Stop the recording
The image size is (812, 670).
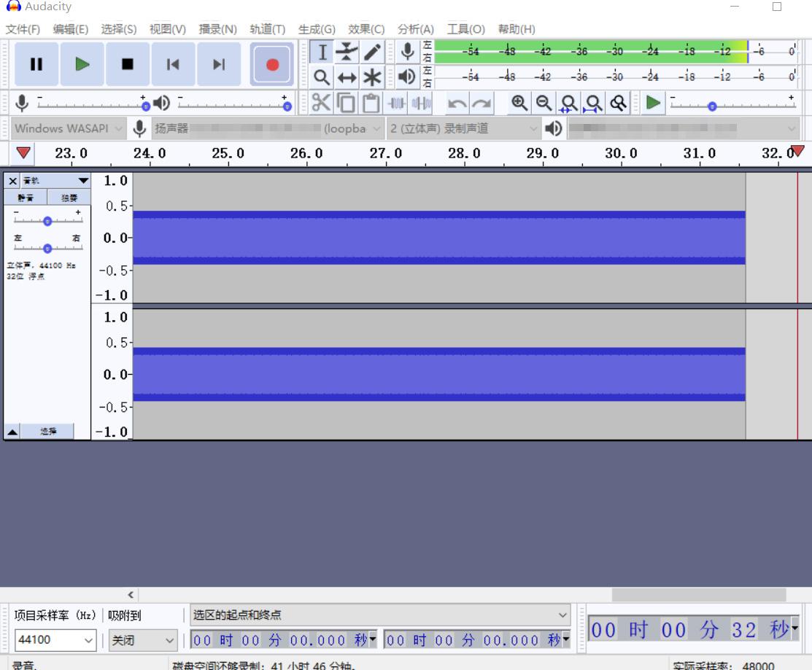tap(128, 64)
